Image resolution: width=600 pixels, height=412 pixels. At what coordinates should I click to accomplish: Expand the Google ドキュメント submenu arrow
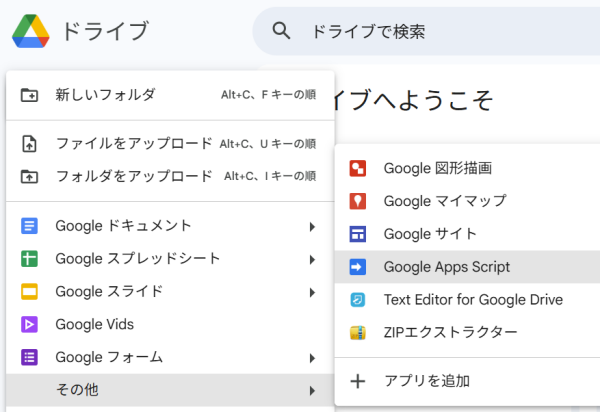pyautogui.click(x=313, y=227)
